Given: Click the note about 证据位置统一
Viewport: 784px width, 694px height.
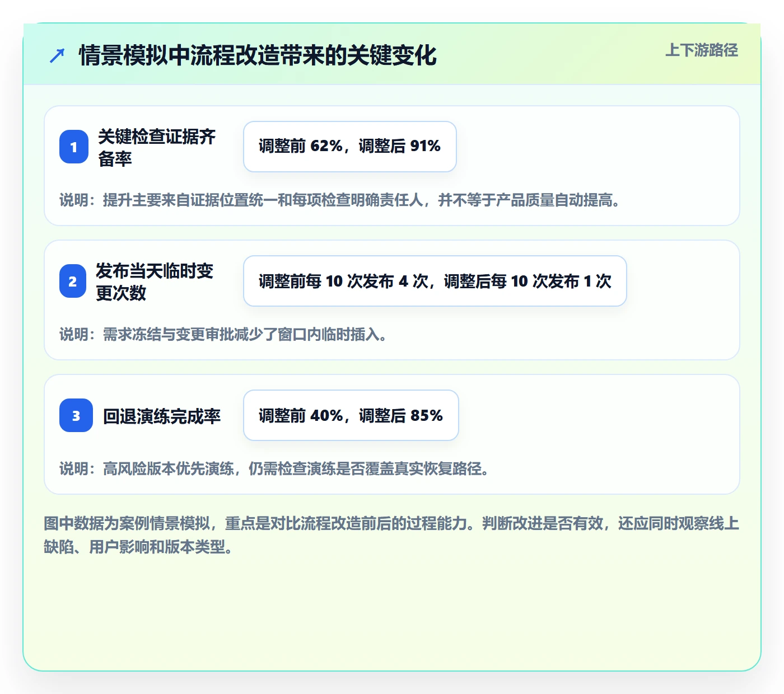Looking at the screenshot, I should 340,200.
